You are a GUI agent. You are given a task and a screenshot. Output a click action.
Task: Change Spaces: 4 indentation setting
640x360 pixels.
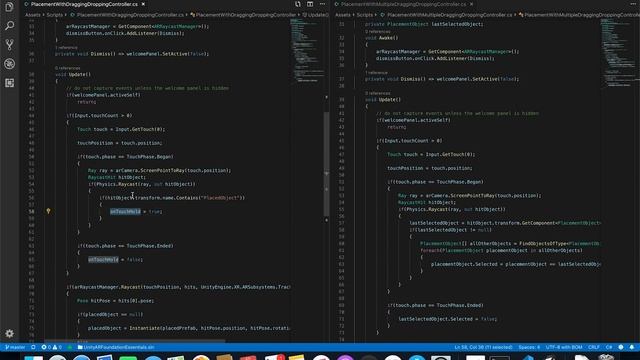tap(529, 347)
